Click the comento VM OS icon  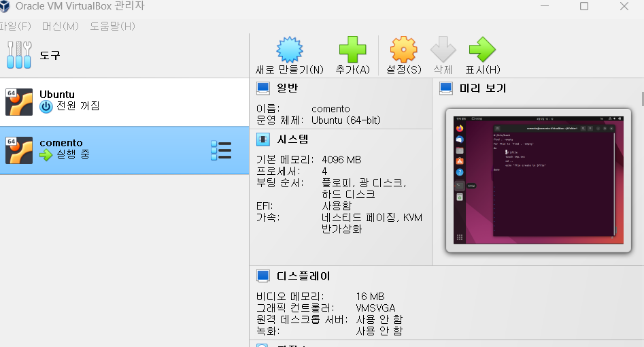pos(19,150)
